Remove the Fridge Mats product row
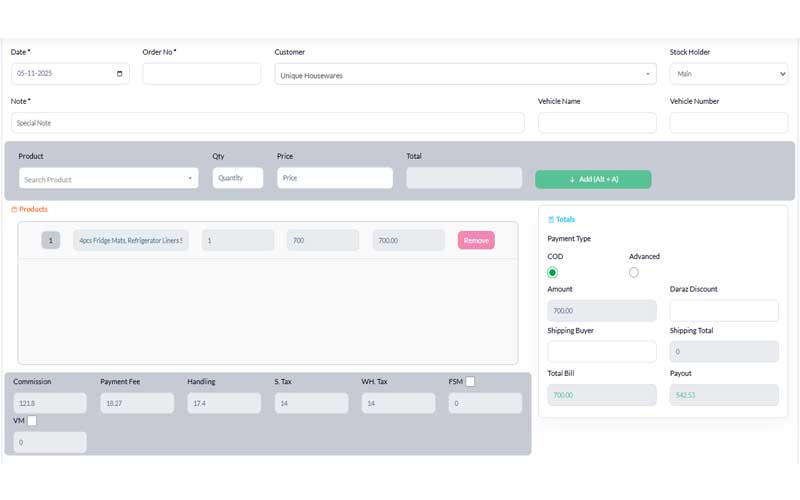The width and height of the screenshot is (800, 500). 476,240
